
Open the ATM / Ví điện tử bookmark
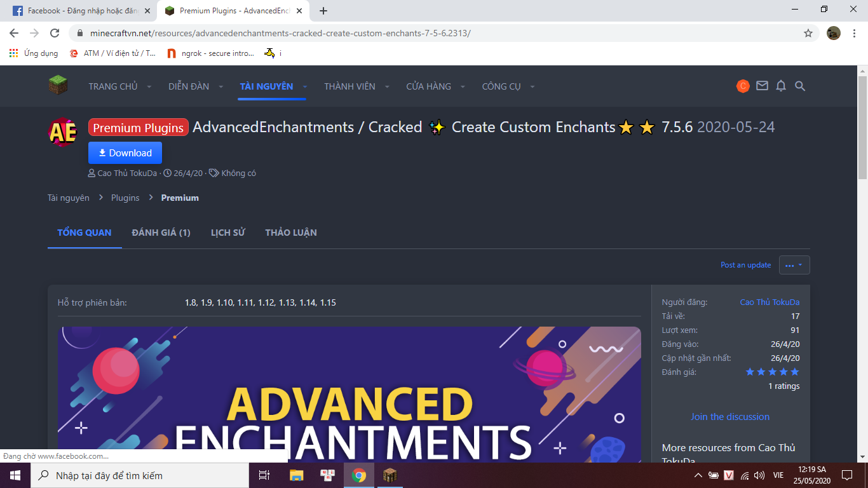[x=112, y=53]
